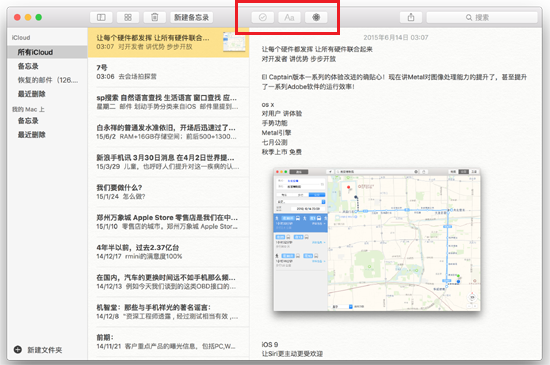Open the note 4年半以前，过去2.37亿台

168,252
